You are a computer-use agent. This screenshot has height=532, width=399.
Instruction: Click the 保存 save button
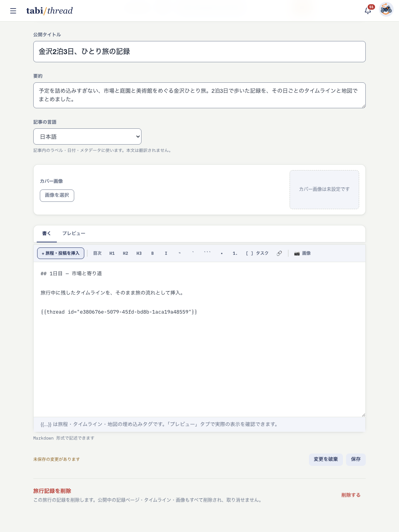(356, 459)
